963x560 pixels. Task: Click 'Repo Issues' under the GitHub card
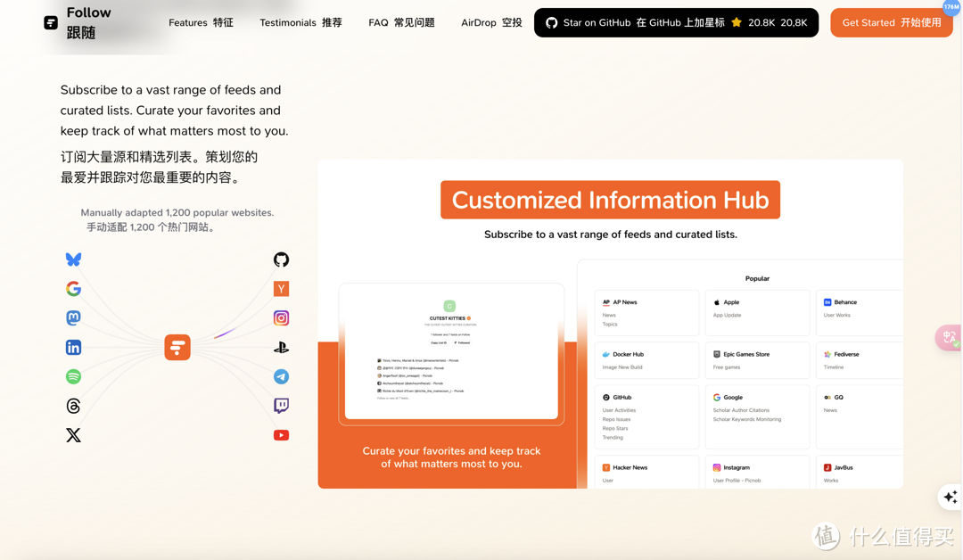click(615, 419)
